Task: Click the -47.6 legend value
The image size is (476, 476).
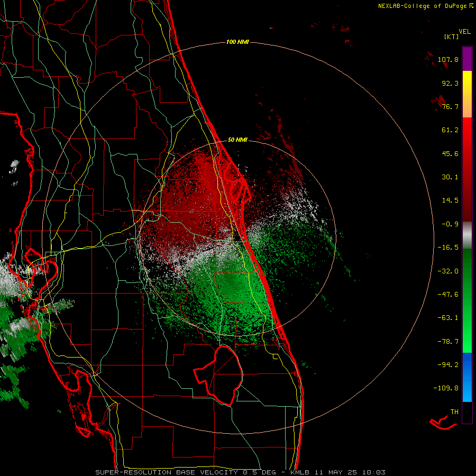Action: (448, 295)
